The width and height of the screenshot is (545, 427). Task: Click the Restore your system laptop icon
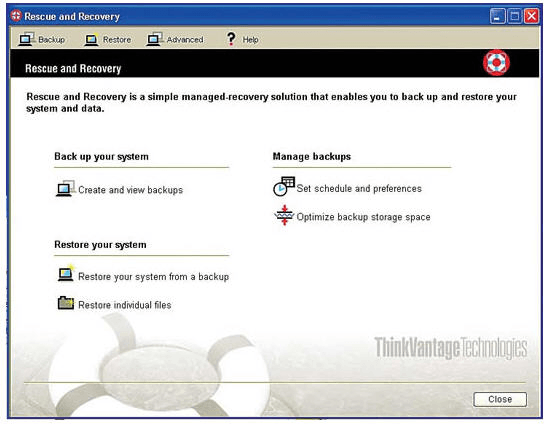point(66,274)
